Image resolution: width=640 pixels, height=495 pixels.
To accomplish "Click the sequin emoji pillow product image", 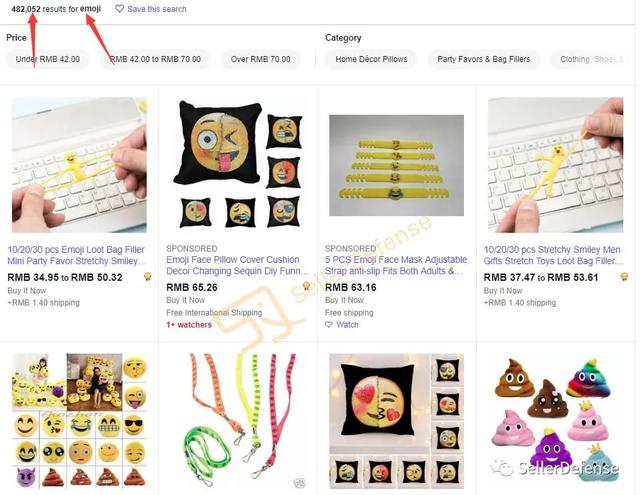I will click(238, 164).
